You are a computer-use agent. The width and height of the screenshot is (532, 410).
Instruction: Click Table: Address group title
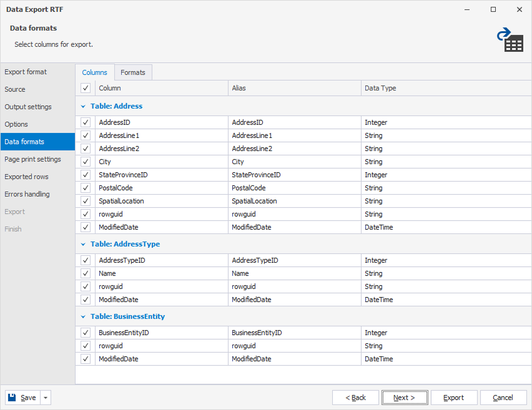(x=116, y=106)
